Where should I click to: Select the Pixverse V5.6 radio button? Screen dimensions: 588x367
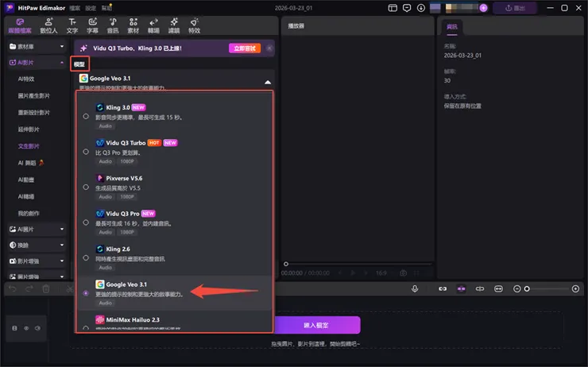86,187
